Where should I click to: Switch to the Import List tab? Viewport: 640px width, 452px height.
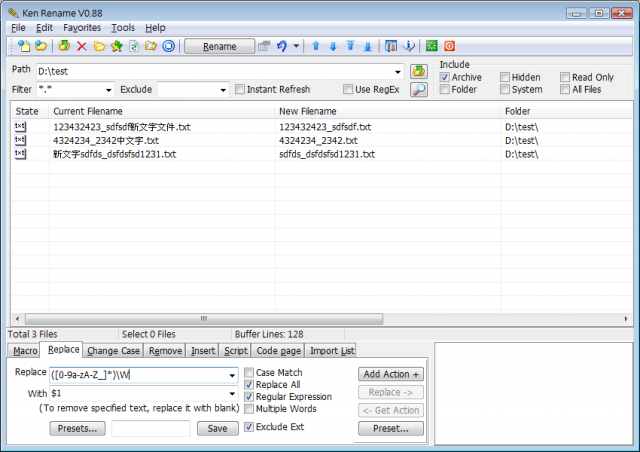[331, 351]
